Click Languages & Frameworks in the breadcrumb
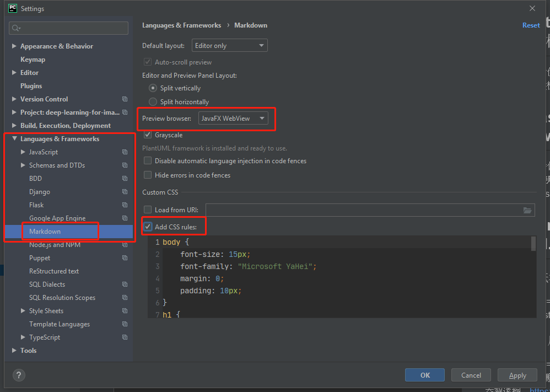550x392 pixels. [x=182, y=25]
